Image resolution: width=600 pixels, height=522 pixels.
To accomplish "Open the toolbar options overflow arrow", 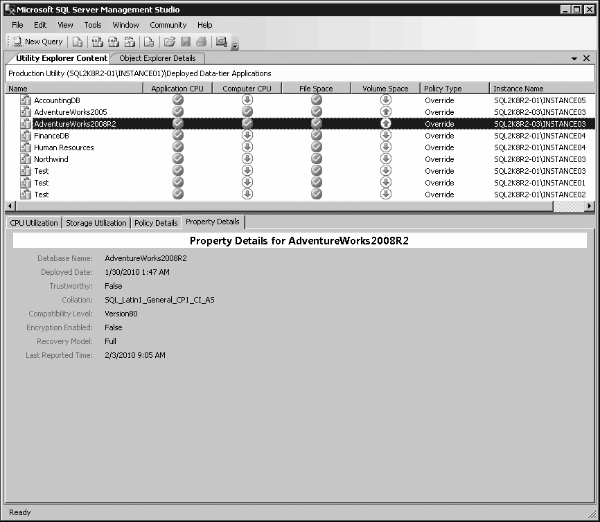I will (x=235, y=46).
